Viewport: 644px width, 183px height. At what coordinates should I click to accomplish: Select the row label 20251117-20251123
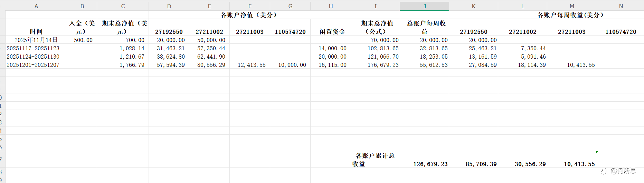[x=36, y=48]
